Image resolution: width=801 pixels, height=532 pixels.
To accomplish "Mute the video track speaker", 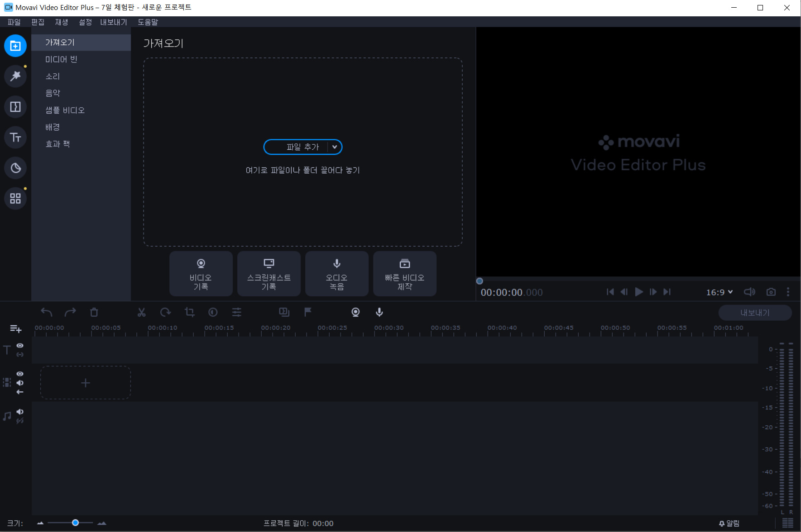I will pyautogui.click(x=20, y=383).
